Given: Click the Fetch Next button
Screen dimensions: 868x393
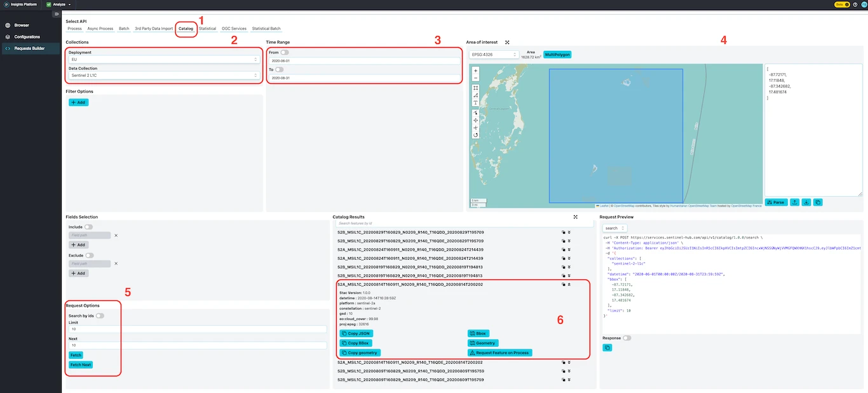Looking at the screenshot, I should tap(79, 365).
